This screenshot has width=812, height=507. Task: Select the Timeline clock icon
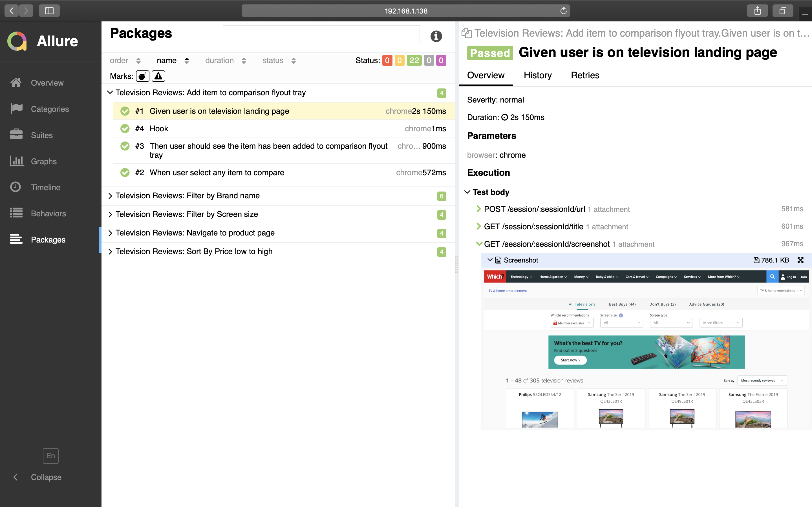pos(16,187)
